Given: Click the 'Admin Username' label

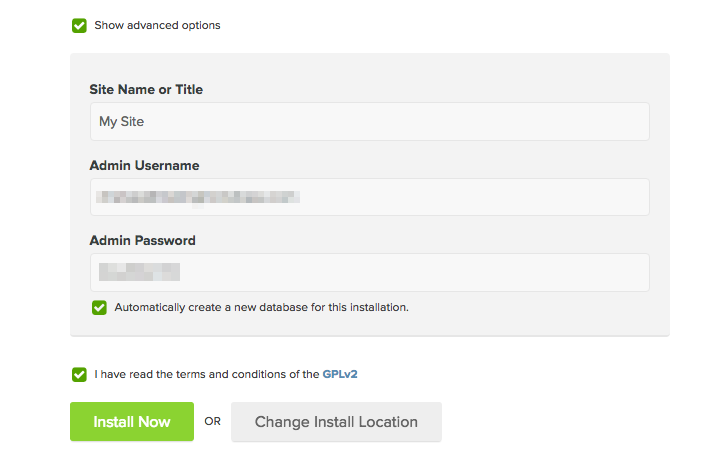Looking at the screenshot, I should [x=144, y=166].
